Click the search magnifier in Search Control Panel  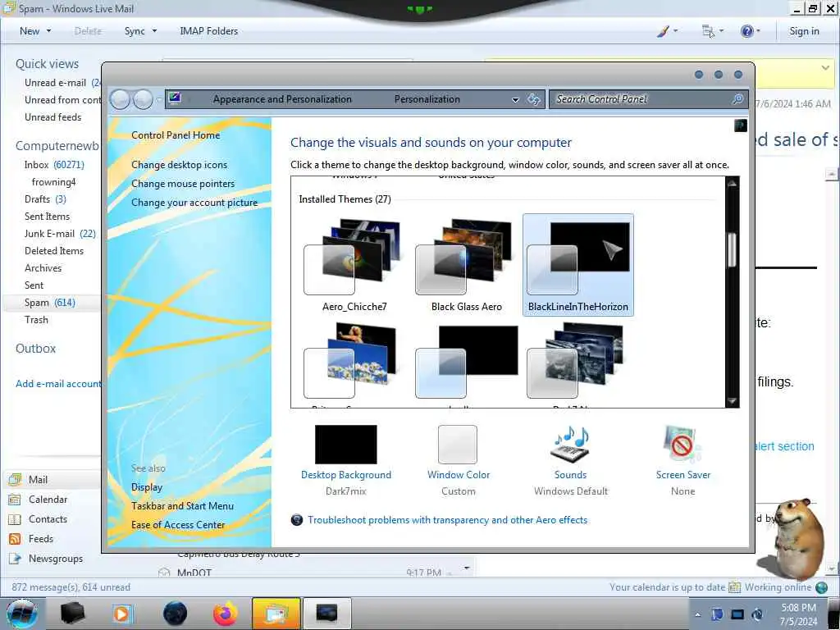(737, 99)
